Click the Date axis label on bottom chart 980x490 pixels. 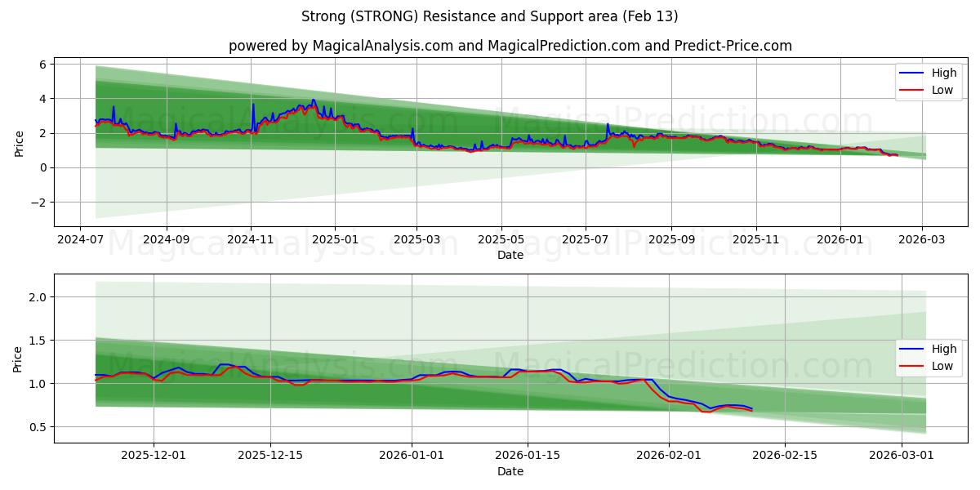coord(511,471)
